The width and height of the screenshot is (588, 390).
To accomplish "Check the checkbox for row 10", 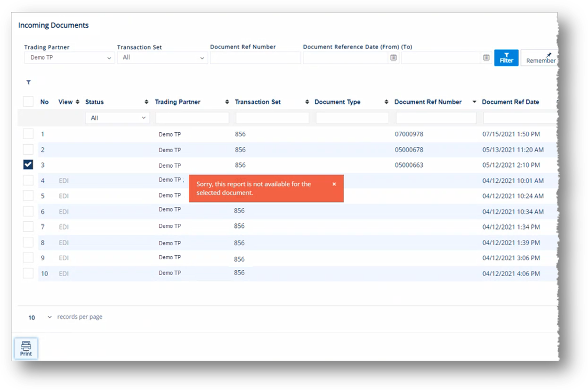I will coord(28,273).
